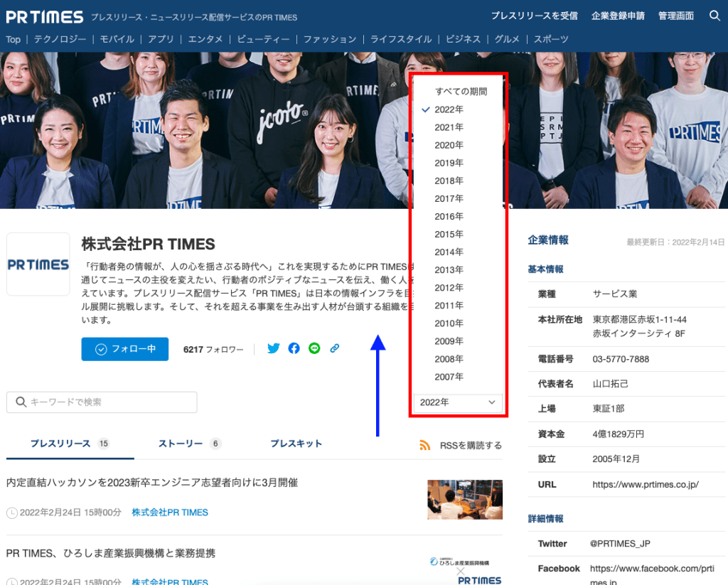Open the hackathon press release thumbnail image
Screen dimensions: 728x585
pyautogui.click(x=465, y=500)
